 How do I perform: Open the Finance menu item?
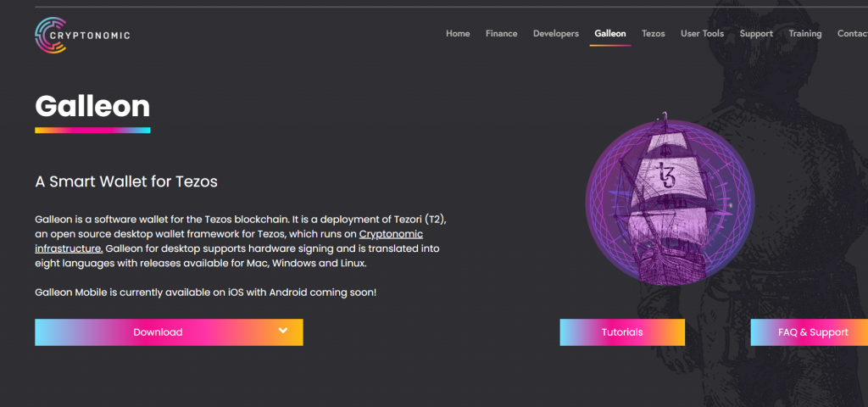coord(502,34)
